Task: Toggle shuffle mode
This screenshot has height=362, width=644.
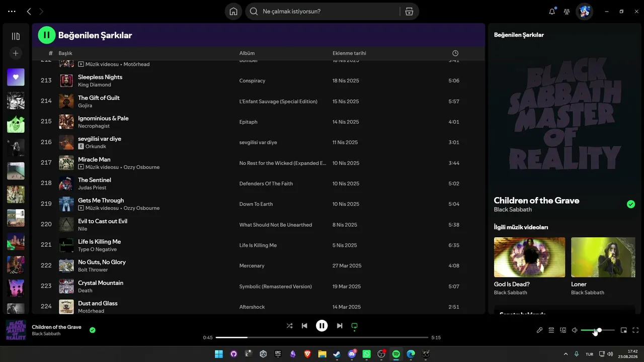Action: pos(289,326)
